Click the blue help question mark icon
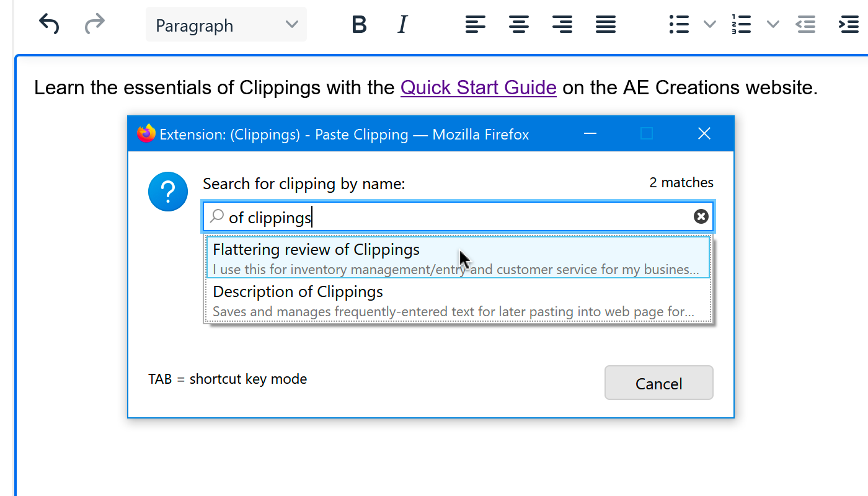The image size is (868, 496). pyautogui.click(x=168, y=192)
